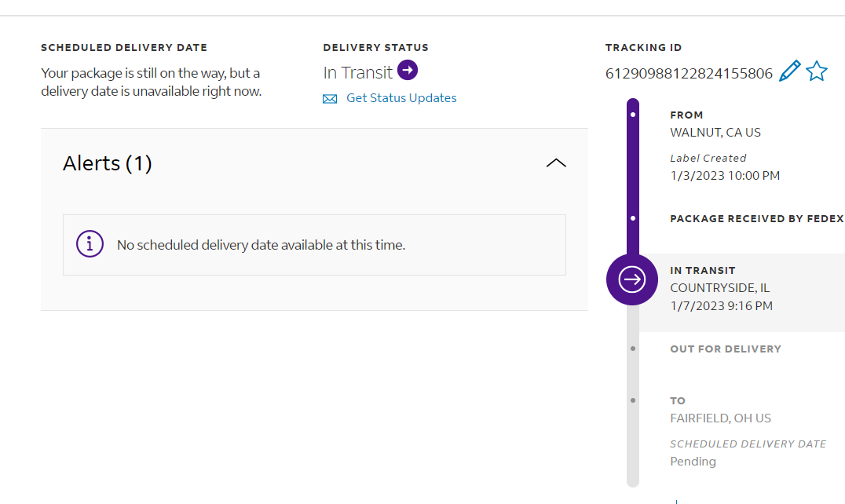Click the alert info circle icon
845x504 pixels.
click(90, 244)
